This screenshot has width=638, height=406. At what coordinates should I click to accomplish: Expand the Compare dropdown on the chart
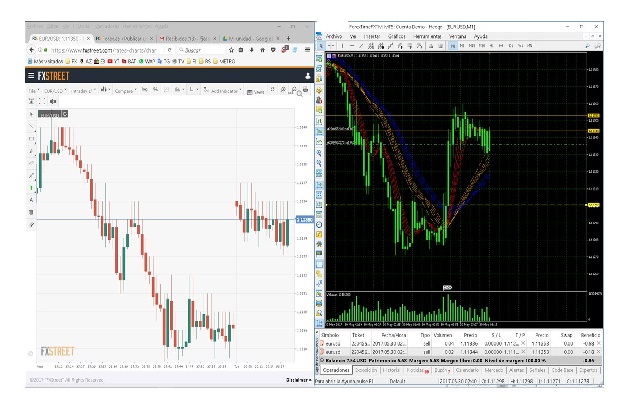[124, 92]
